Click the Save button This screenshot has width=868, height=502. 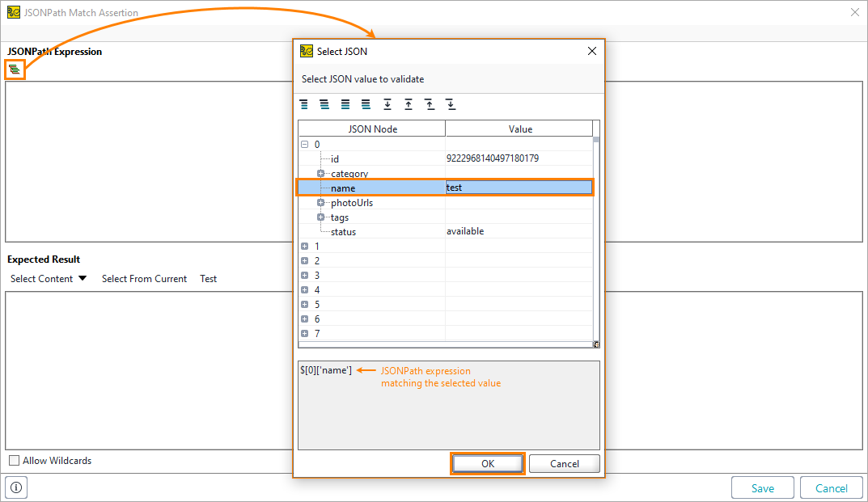point(761,487)
